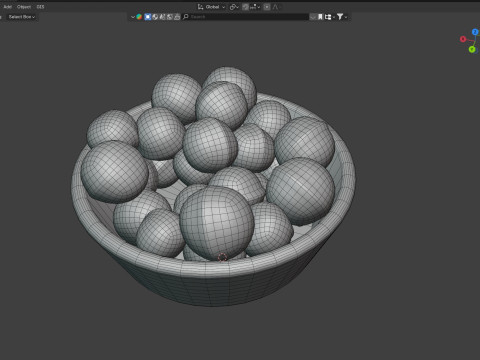The image size is (480, 360).
Task: Open the snapping options dropdown
Action: click(x=255, y=7)
